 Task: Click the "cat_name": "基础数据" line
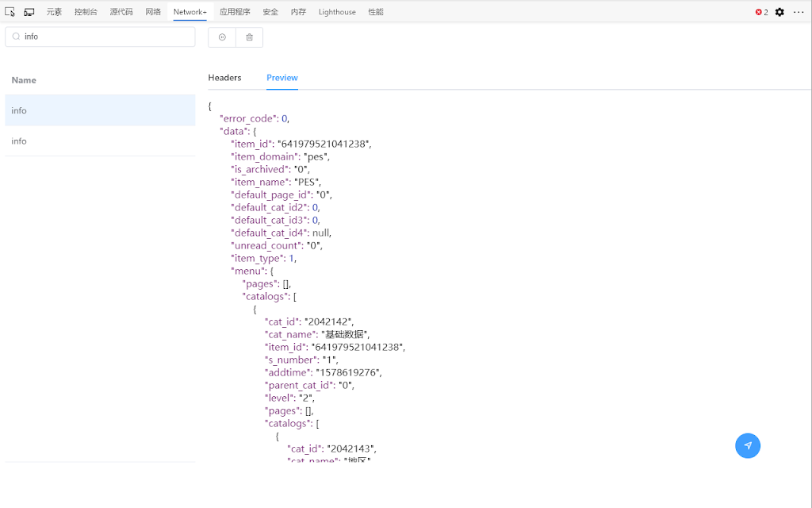click(317, 334)
